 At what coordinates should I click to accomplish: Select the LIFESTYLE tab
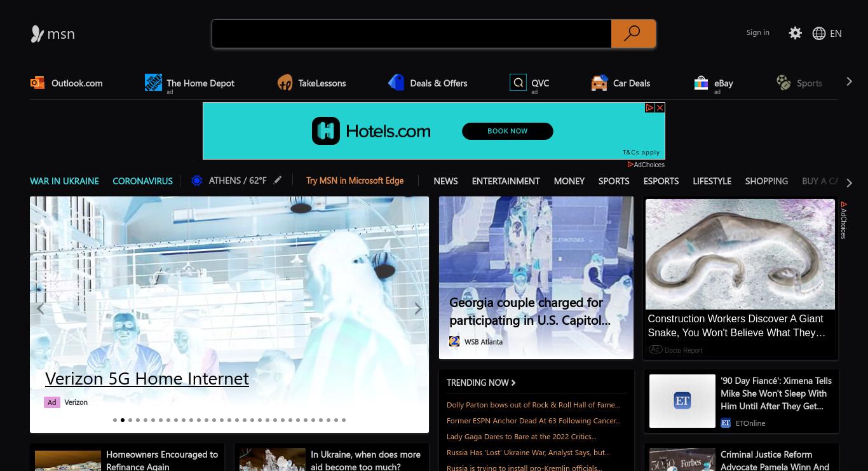point(712,181)
